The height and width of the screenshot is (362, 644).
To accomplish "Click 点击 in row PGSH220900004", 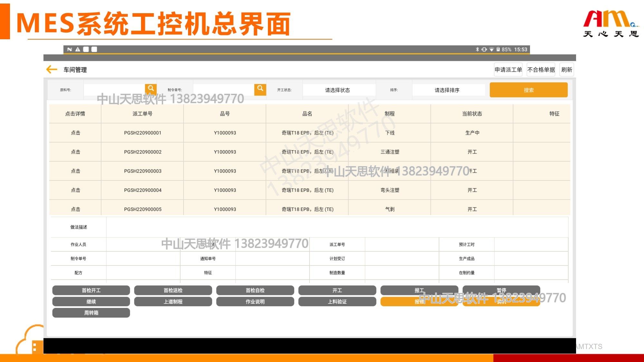I will (75, 190).
